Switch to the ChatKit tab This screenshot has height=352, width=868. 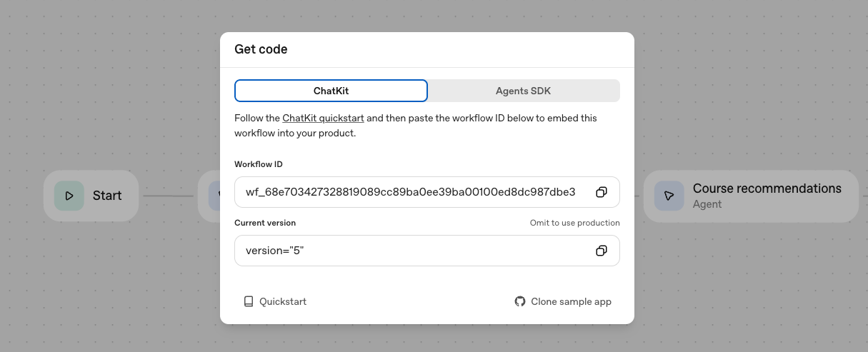pyautogui.click(x=331, y=91)
